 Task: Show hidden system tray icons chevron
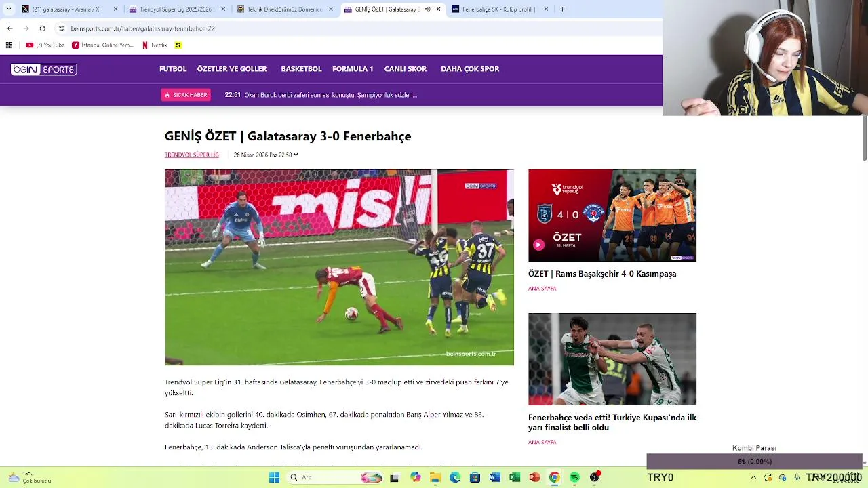[x=753, y=477]
